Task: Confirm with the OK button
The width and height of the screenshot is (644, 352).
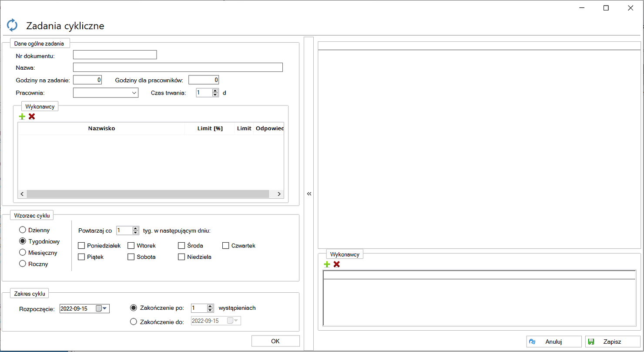Action: coord(275,341)
